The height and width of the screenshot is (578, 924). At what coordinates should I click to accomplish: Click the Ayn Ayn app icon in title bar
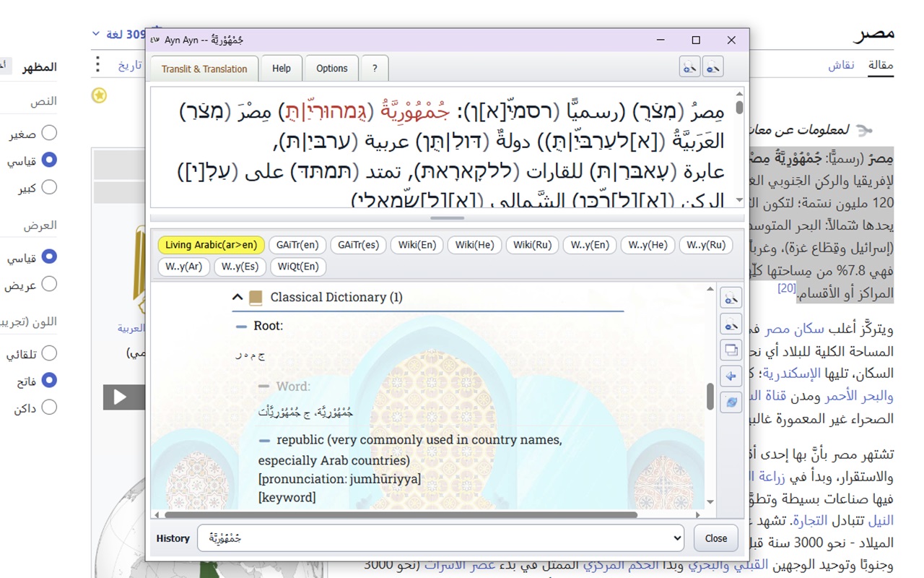coord(155,40)
